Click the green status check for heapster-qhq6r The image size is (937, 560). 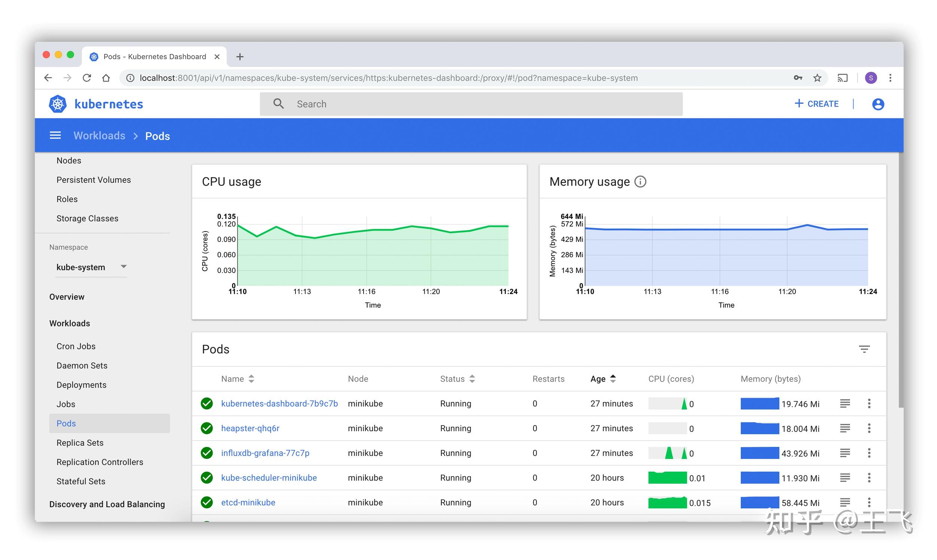(206, 428)
